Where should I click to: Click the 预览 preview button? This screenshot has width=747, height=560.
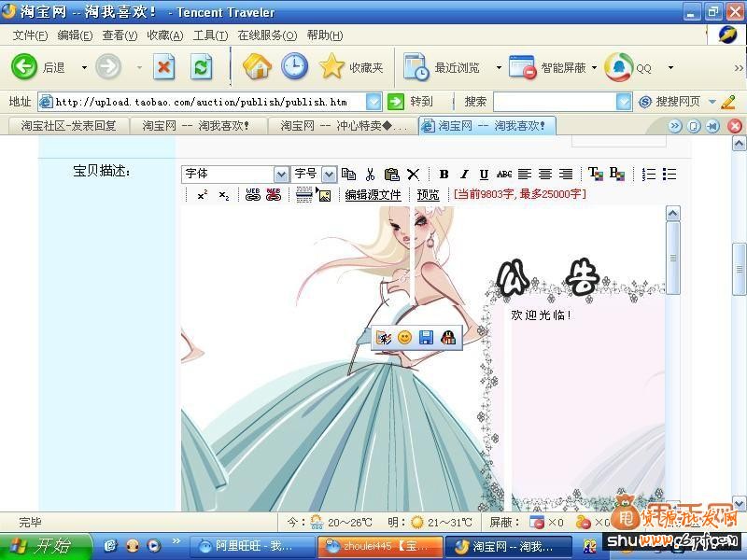point(428,195)
